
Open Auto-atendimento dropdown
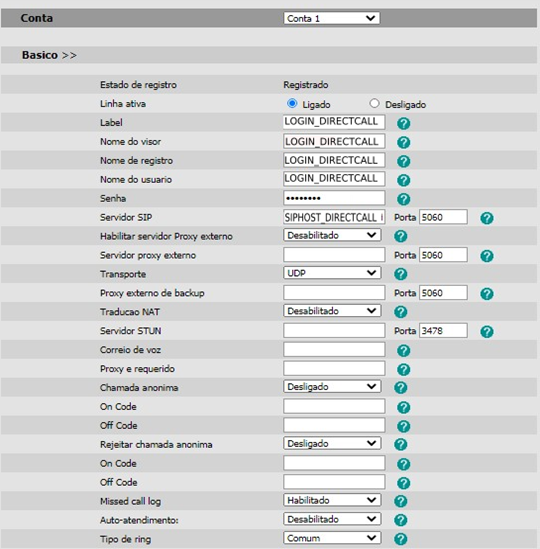click(x=332, y=519)
